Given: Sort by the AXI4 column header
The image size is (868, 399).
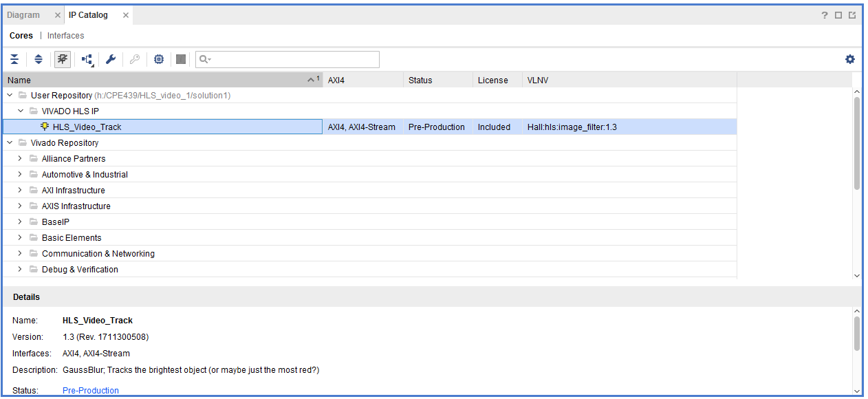Looking at the screenshot, I should (363, 80).
